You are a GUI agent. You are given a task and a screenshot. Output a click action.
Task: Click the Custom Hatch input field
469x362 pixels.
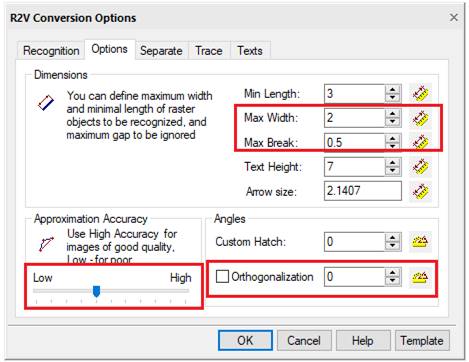click(x=354, y=242)
